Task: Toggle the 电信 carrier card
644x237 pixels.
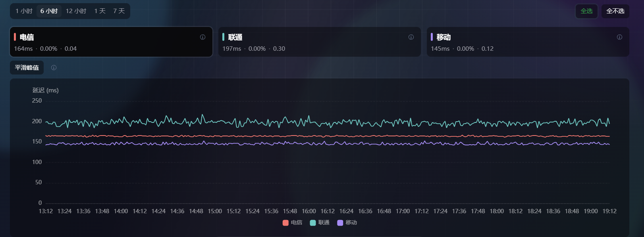Action: 111,42
